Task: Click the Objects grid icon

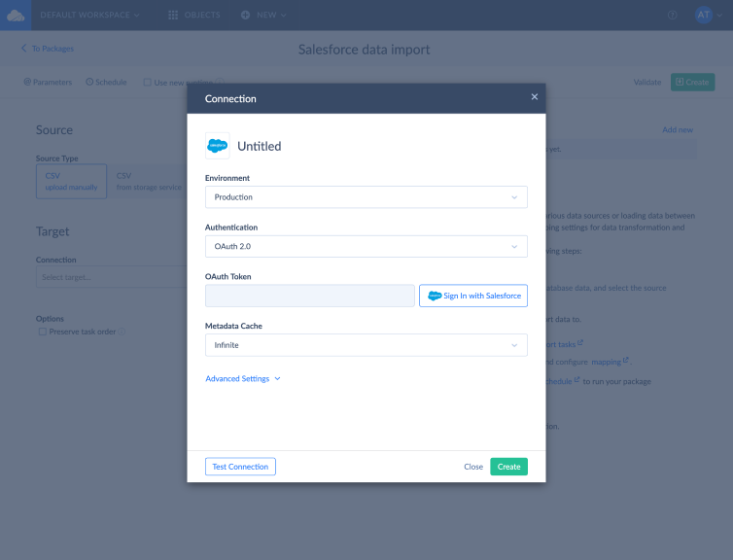Action: tap(173, 15)
